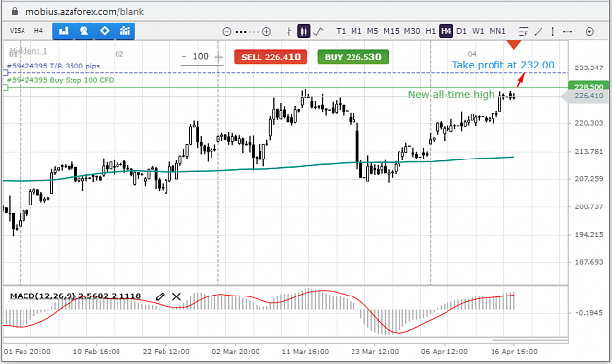Click the blue person icon button

pos(83,31)
